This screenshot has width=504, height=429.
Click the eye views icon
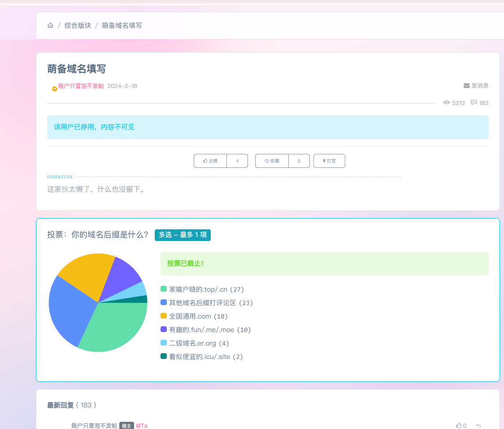[x=446, y=103]
